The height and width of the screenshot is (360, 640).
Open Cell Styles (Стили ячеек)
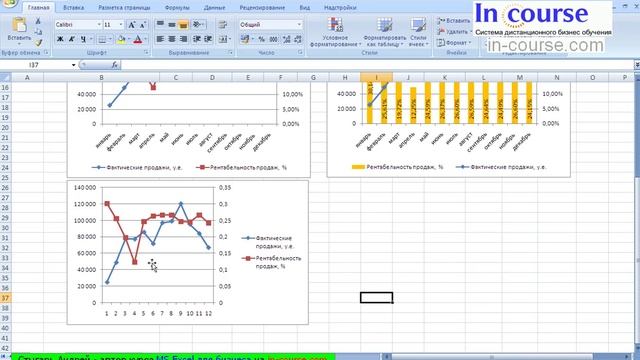418,32
